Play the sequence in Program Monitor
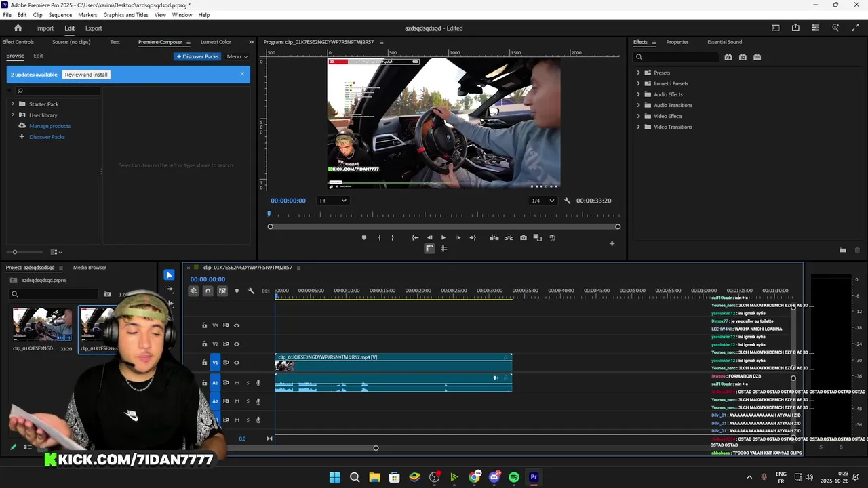 (x=443, y=237)
